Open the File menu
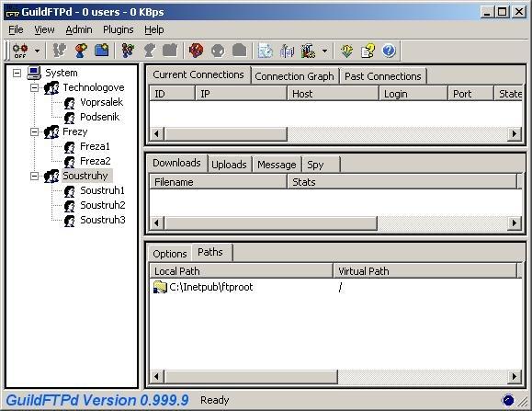Viewport: 532px width, 411px height. pos(16,29)
